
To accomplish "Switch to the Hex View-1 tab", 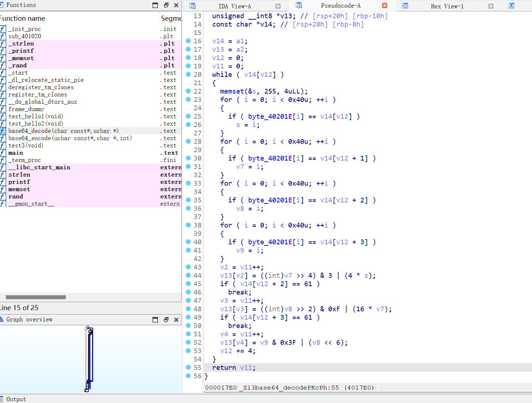I will coord(448,6).
